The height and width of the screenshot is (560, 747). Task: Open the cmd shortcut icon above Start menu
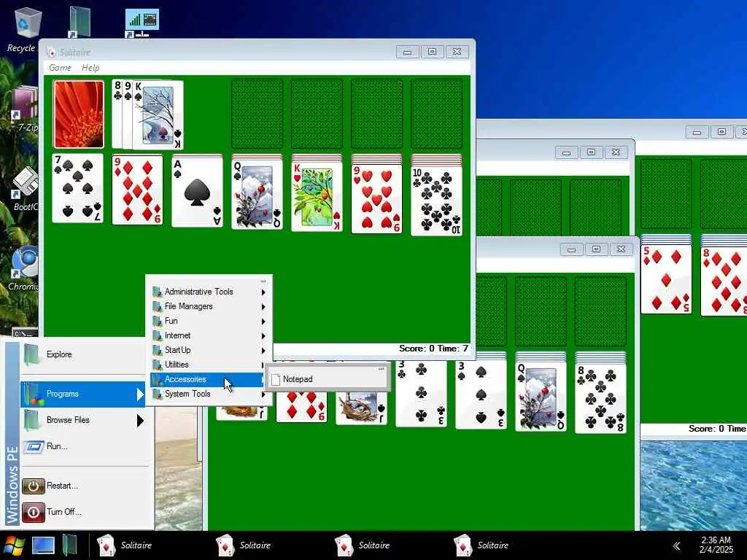(25, 332)
